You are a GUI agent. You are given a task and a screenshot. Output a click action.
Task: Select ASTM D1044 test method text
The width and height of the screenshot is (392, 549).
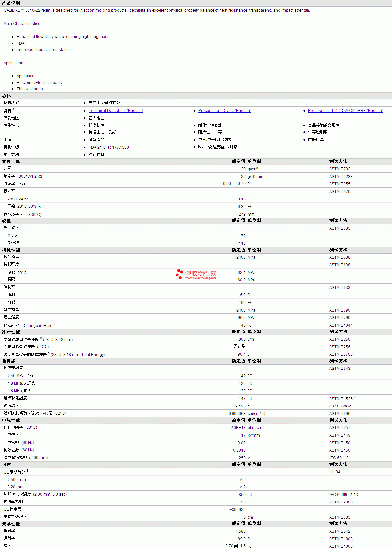(x=341, y=325)
